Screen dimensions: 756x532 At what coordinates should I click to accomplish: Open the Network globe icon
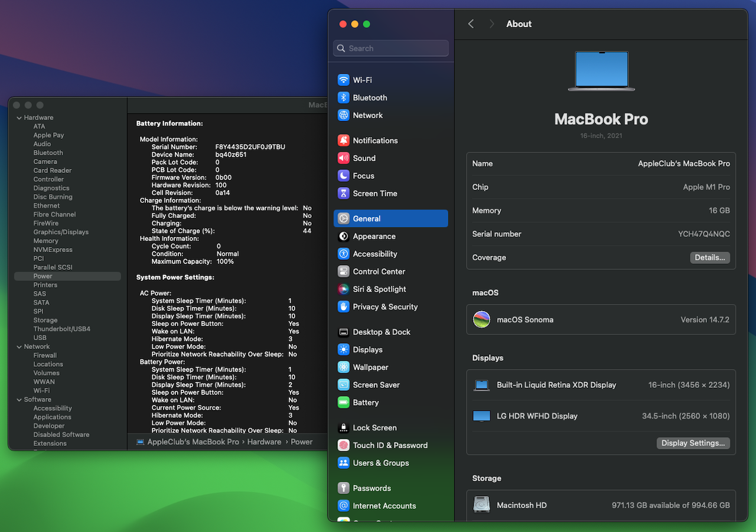tap(343, 115)
